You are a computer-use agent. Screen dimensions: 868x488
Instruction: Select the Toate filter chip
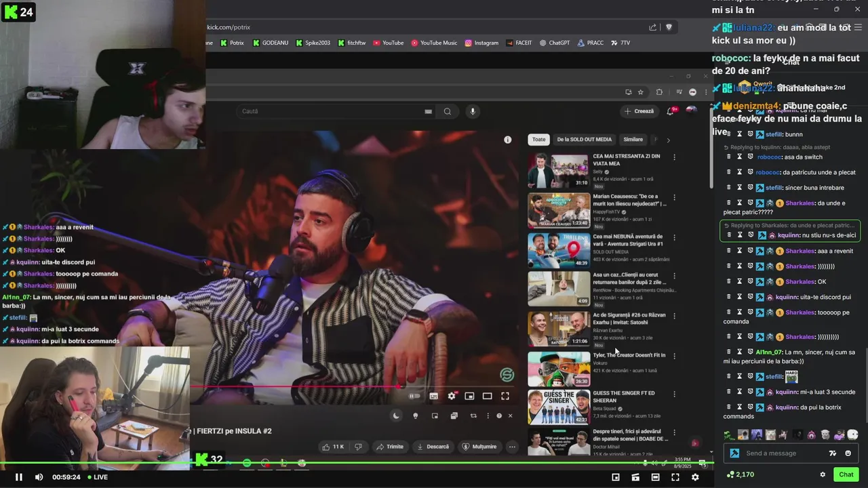(538, 140)
